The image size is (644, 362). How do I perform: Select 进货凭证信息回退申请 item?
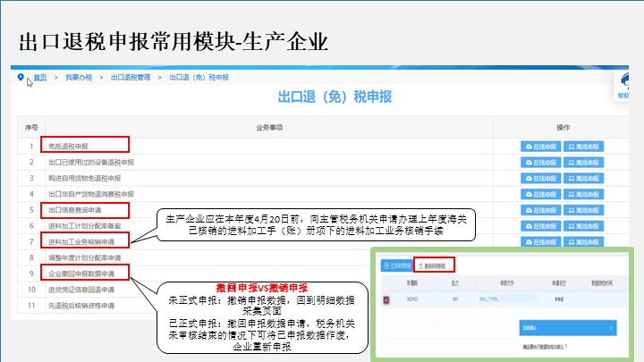81,290
